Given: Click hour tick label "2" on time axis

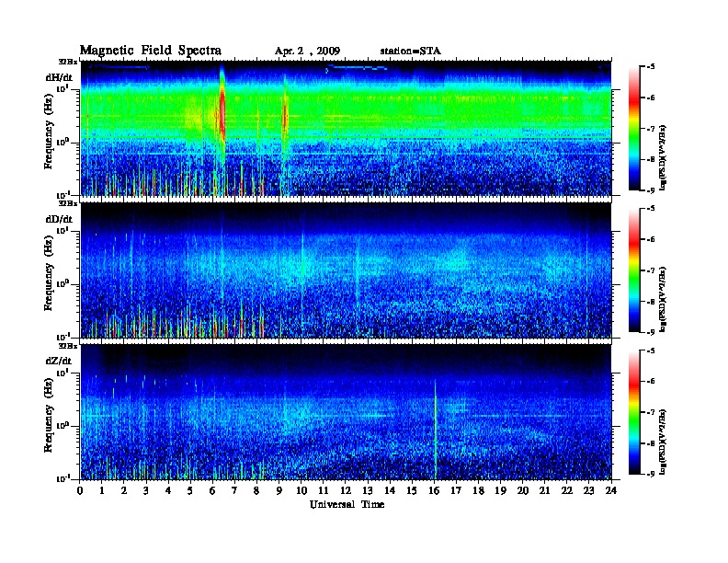Looking at the screenshot, I should (124, 490).
